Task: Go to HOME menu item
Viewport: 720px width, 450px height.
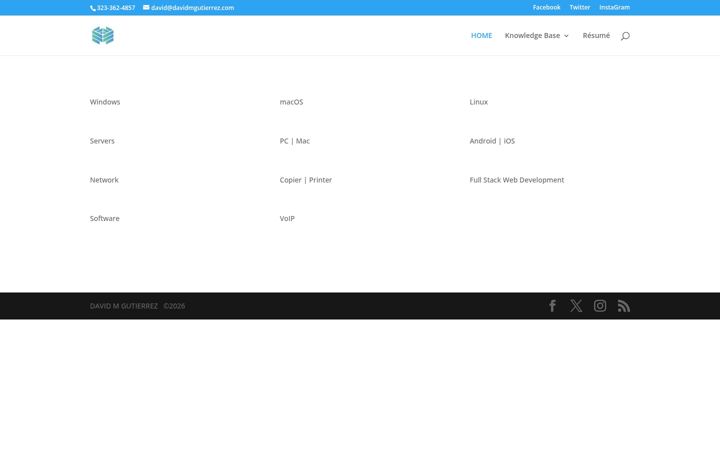Action: pyautogui.click(x=481, y=35)
